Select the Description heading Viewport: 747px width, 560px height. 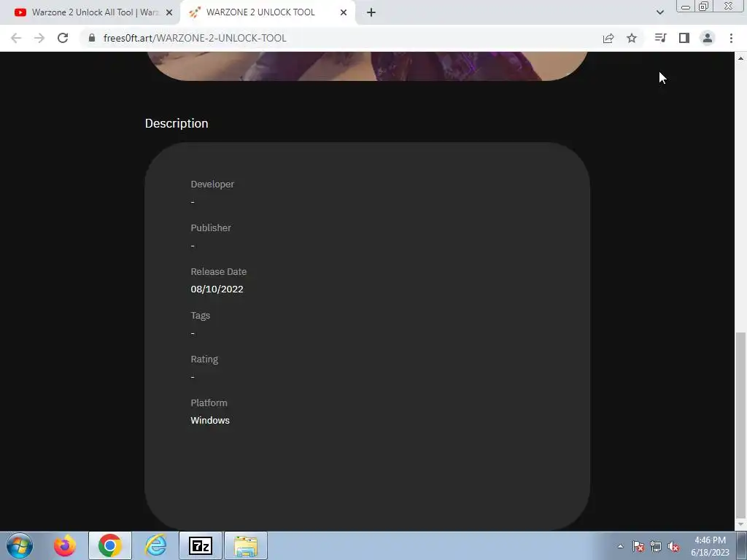click(177, 123)
